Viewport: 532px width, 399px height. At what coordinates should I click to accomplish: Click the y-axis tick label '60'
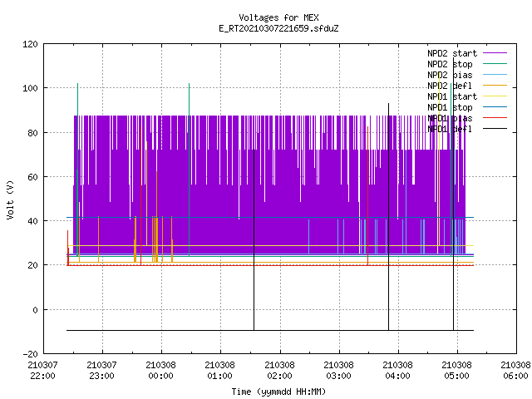32,177
